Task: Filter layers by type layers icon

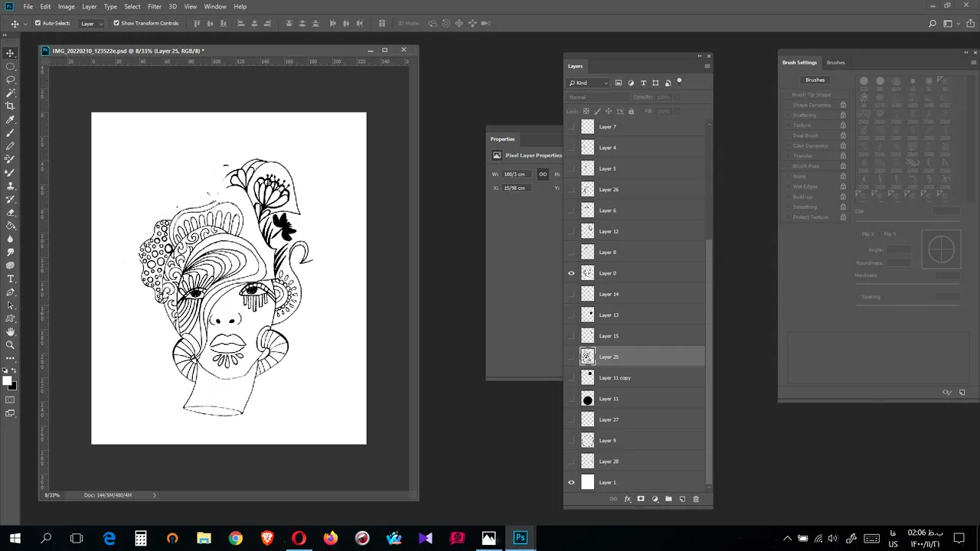Action: click(643, 83)
